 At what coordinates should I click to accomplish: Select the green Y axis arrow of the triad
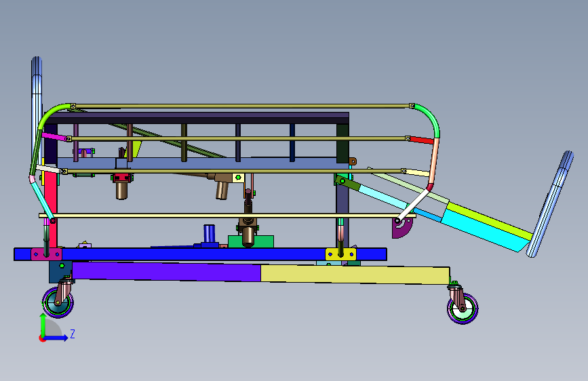tap(43, 324)
